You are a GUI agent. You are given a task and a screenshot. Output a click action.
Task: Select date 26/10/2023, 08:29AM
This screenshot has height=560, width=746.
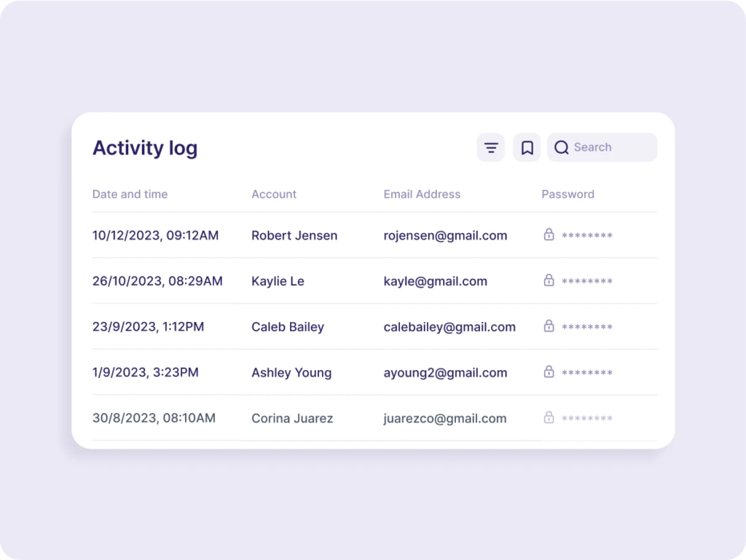click(x=157, y=281)
